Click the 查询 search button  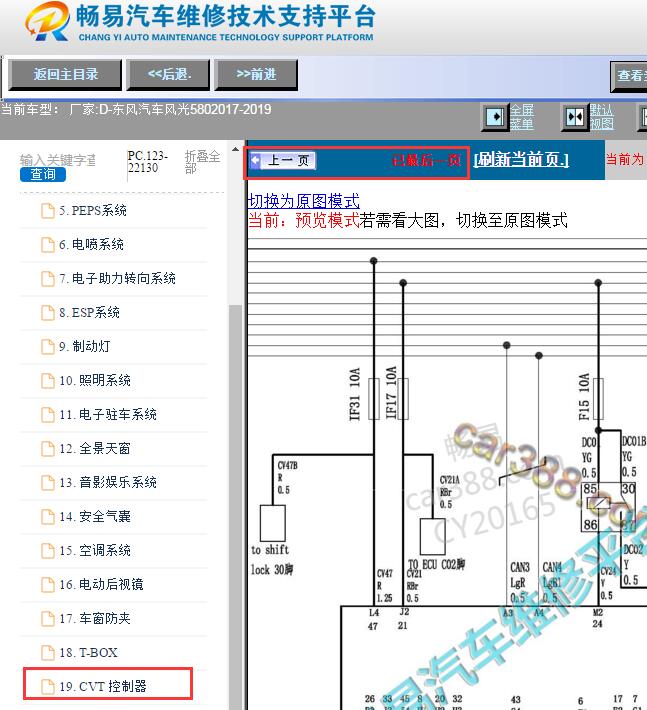point(43,174)
